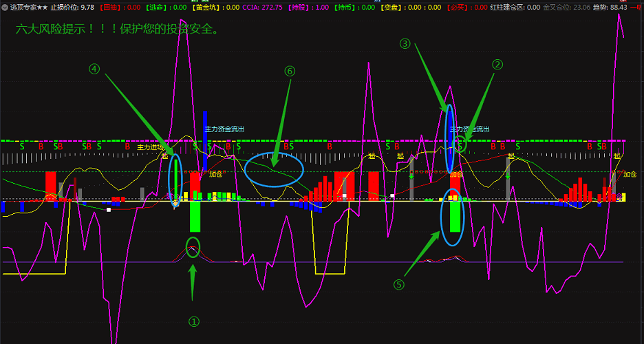
Task: Click the 趋势: 88.43 readout
Action: [610, 8]
